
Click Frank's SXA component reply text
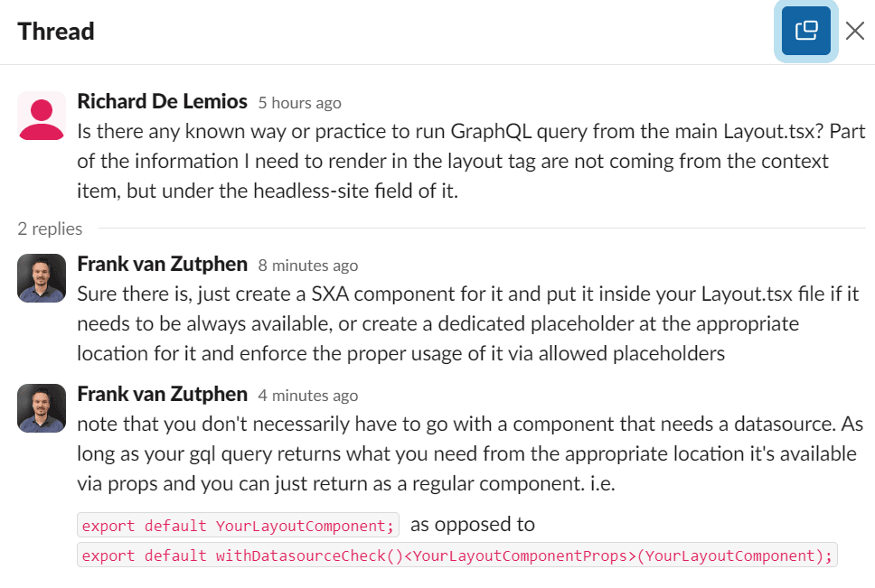tap(467, 324)
